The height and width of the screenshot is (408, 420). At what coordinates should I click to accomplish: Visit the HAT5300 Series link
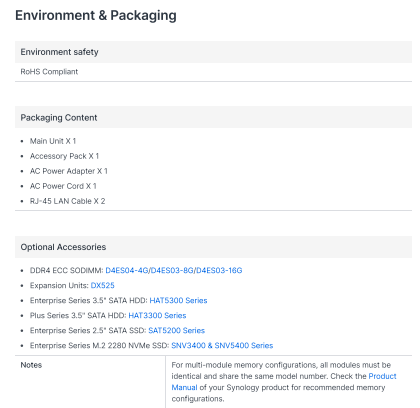[178, 300]
